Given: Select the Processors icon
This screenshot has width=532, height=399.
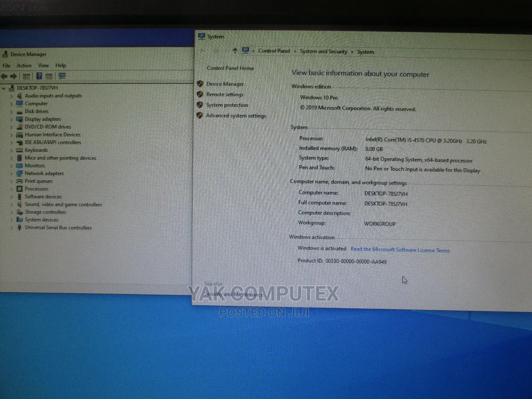Looking at the screenshot, I should [x=19, y=189].
